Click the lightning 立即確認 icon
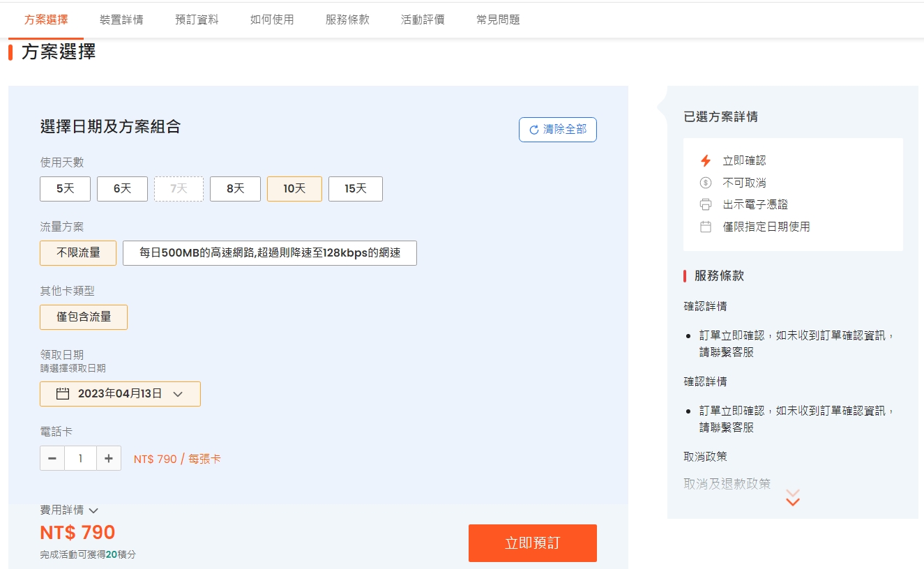 point(706,160)
